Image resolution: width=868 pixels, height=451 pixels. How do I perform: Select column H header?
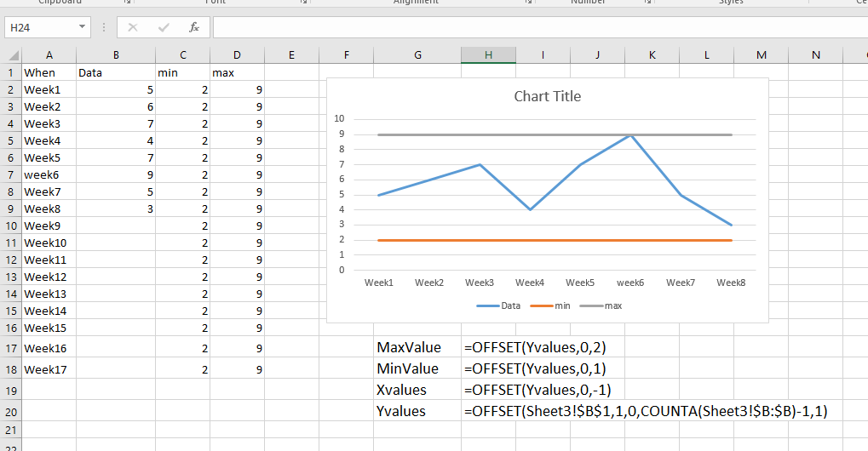[x=488, y=55]
